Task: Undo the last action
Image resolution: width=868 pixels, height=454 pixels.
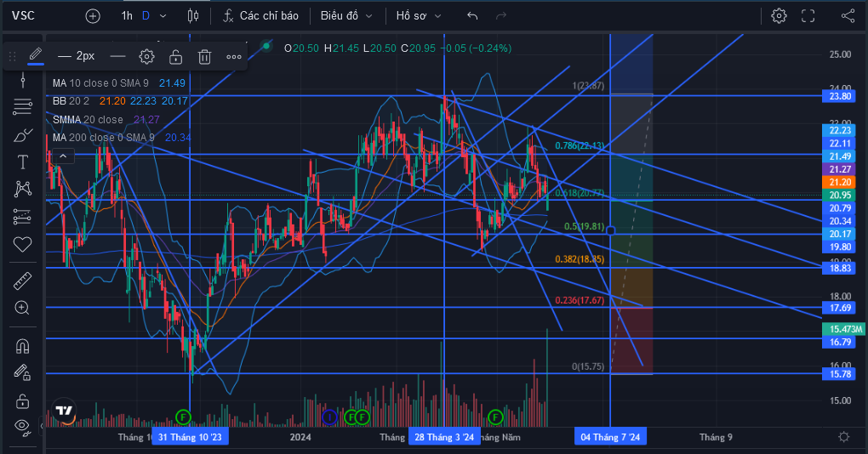Action: [472, 16]
